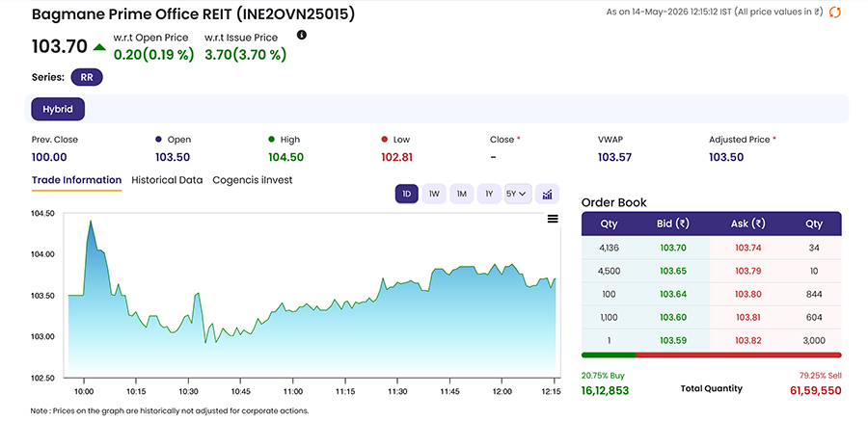Click the Bagmane Prime Office REIT title
Image resolution: width=868 pixels, height=421 pixels.
coord(193,15)
